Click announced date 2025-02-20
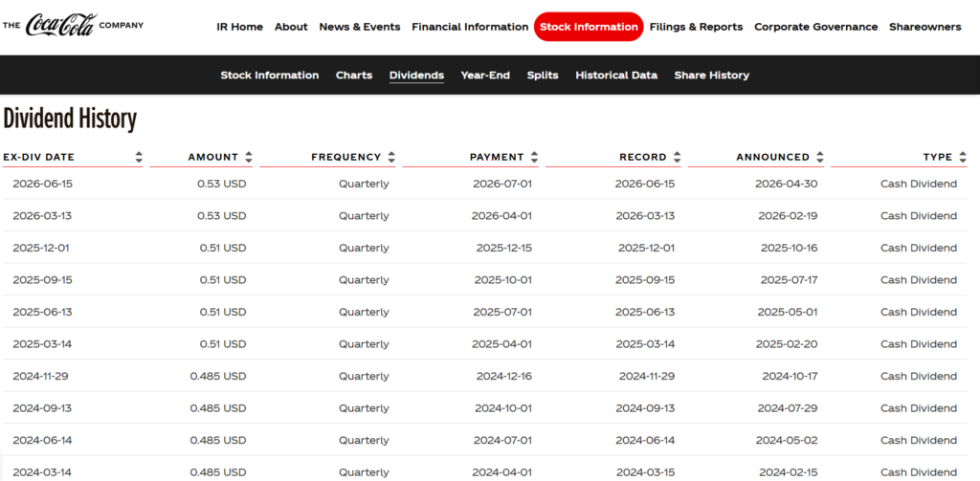This screenshot has height=481, width=980. pyautogui.click(x=787, y=344)
